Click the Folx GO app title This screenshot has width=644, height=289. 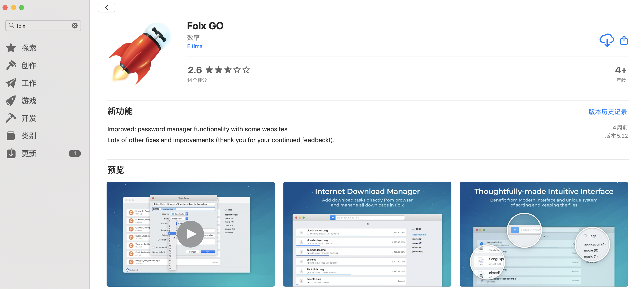coord(205,26)
